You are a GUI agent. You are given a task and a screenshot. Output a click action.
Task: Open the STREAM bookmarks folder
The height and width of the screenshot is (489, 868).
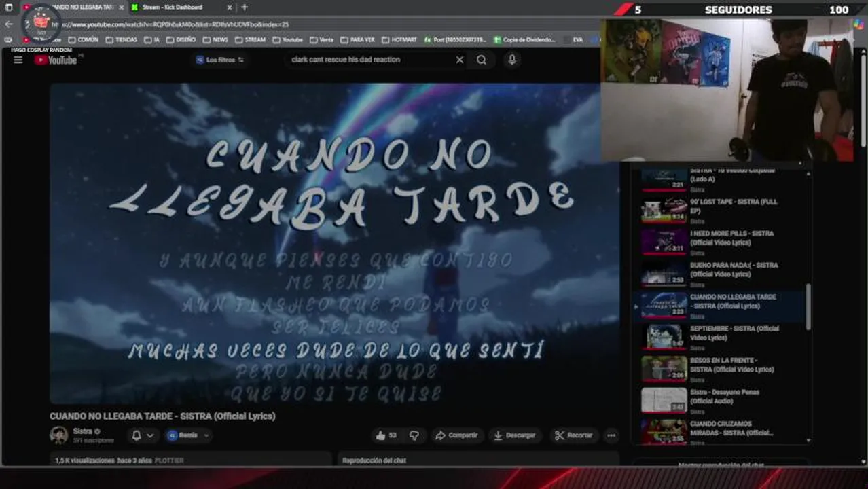[x=251, y=40]
